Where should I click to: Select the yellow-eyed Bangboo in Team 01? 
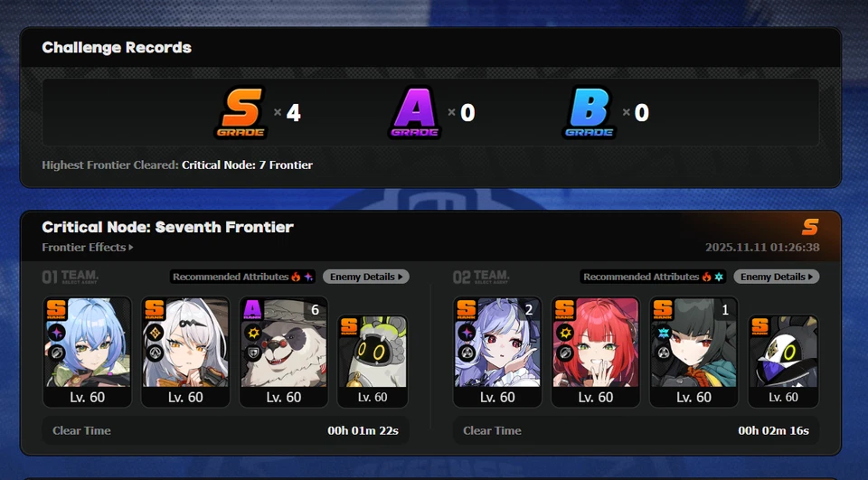pos(373,361)
